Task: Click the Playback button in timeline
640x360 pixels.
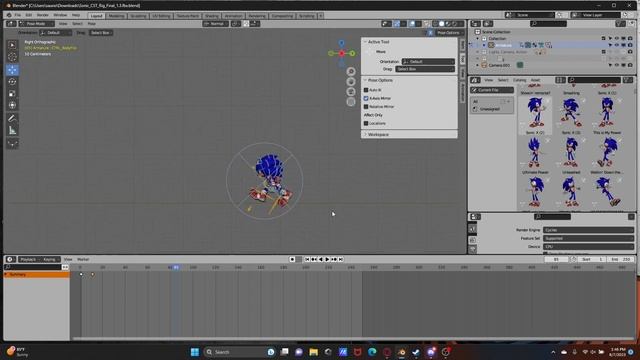Action: pyautogui.click(x=29, y=259)
